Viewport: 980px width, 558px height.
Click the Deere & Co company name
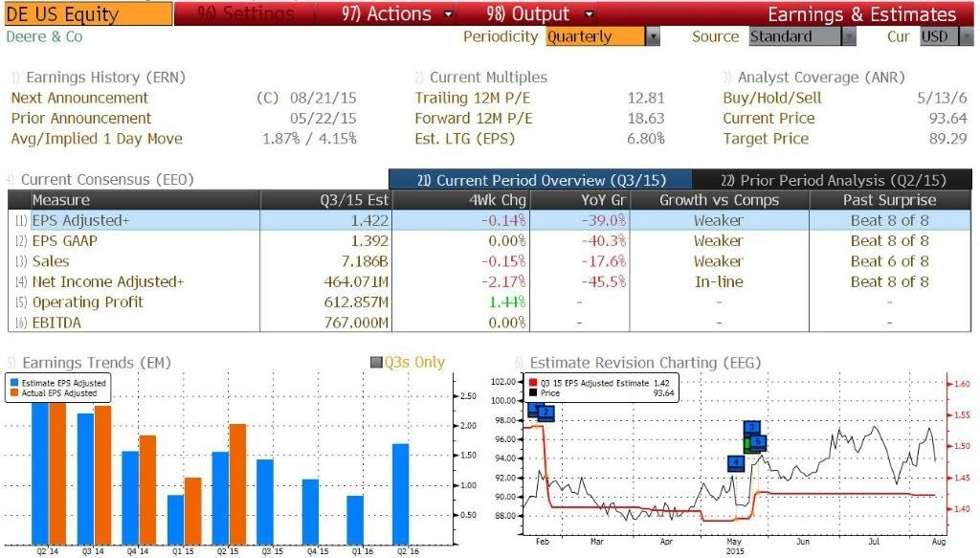[44, 37]
